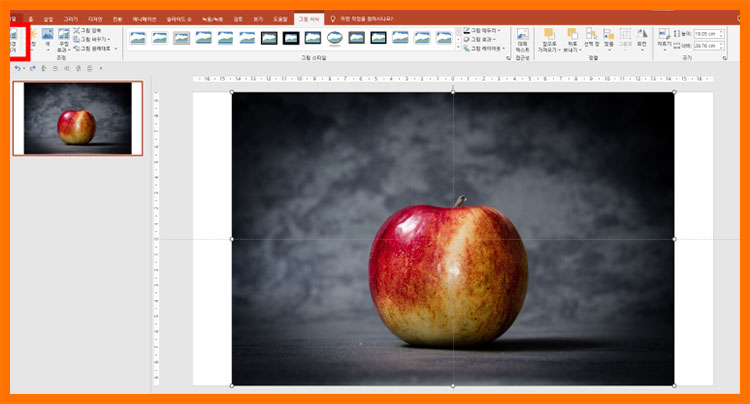Click Undo in Quick Access Toolbar

pyautogui.click(x=17, y=68)
